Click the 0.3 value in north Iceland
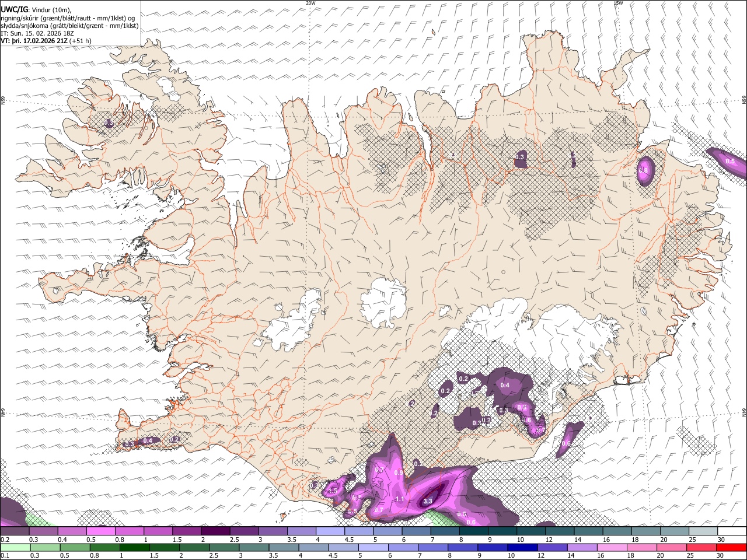The image size is (747, 560). (x=520, y=157)
